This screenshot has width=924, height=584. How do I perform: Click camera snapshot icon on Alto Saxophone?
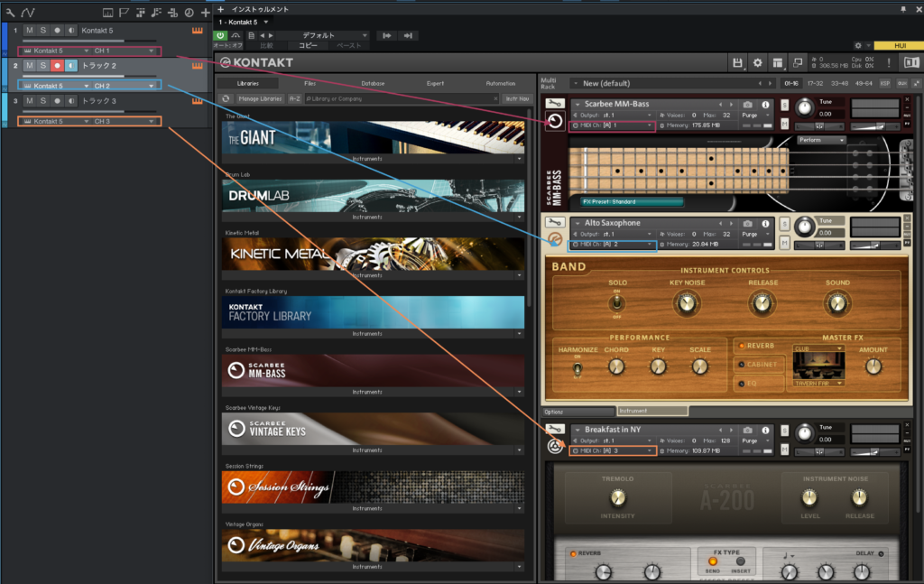click(x=747, y=223)
